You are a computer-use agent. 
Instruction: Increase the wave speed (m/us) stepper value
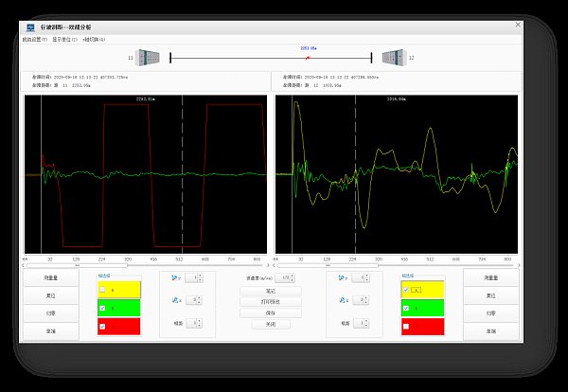[x=293, y=276]
